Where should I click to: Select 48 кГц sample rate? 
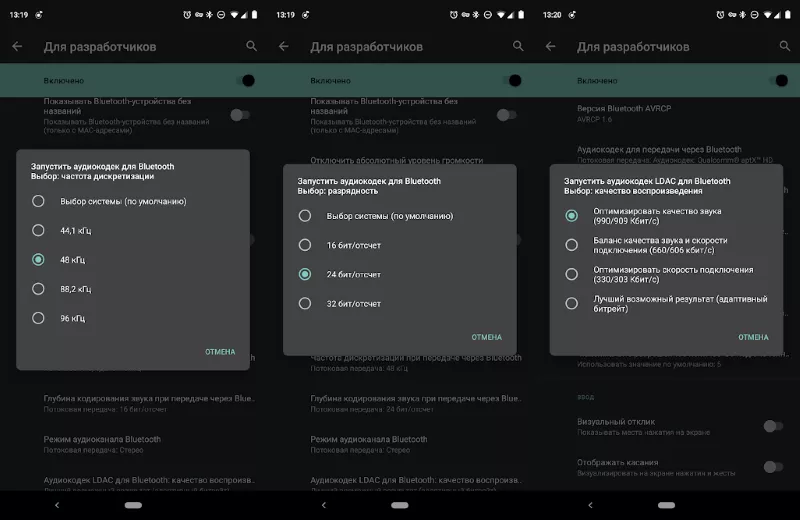point(58,259)
